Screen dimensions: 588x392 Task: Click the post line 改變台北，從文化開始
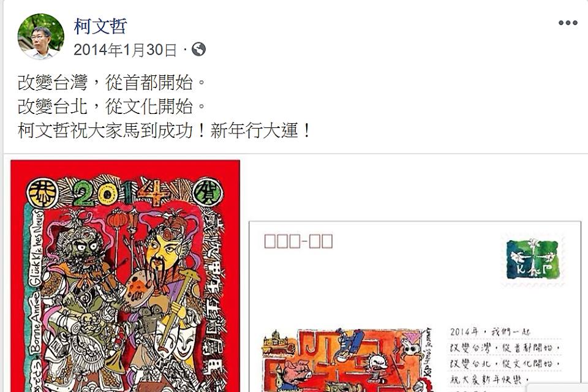111,107
